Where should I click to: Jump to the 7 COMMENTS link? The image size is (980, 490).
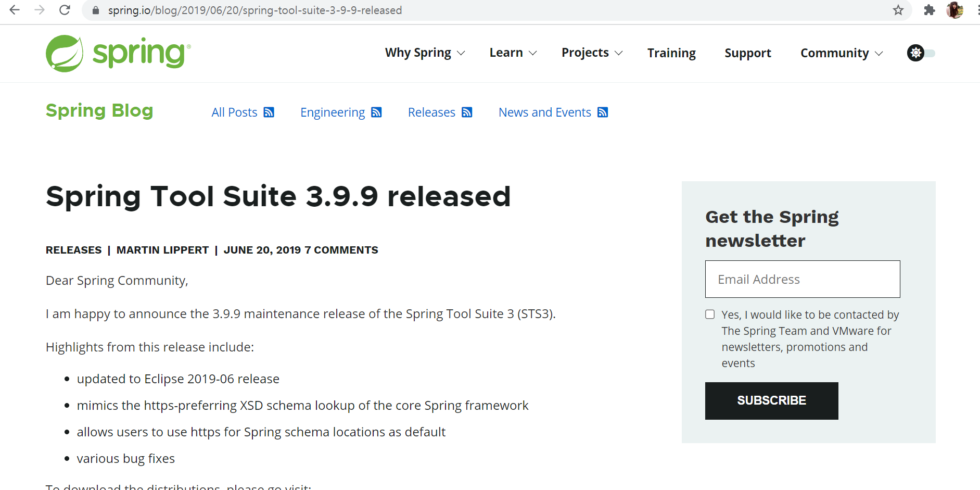pos(341,250)
